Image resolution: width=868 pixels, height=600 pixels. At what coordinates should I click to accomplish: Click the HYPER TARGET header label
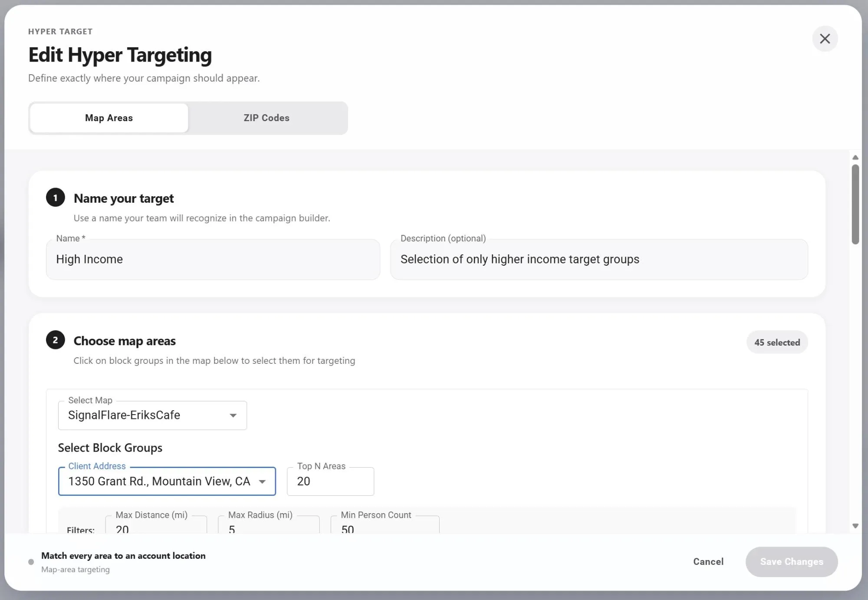[x=60, y=32]
